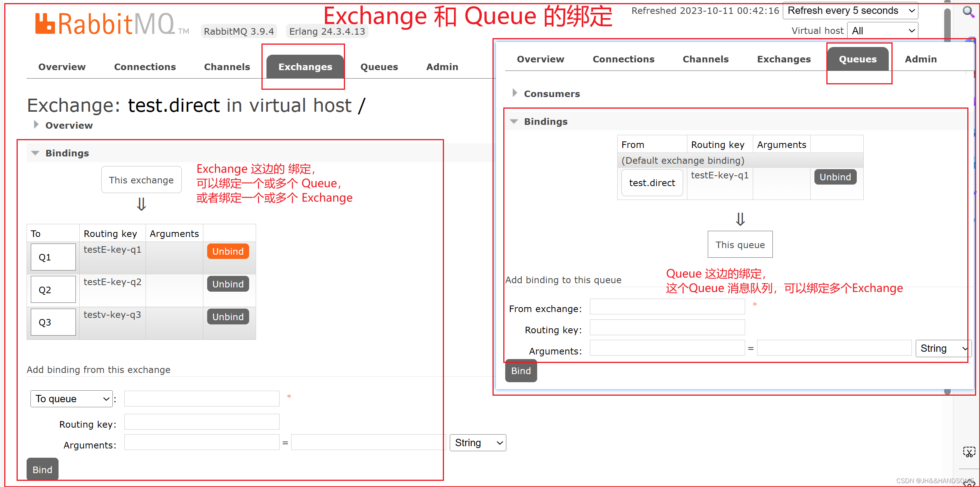Viewport: 980px width, 487px height.
Task: Open the To queue destination dropdown
Action: tap(72, 399)
